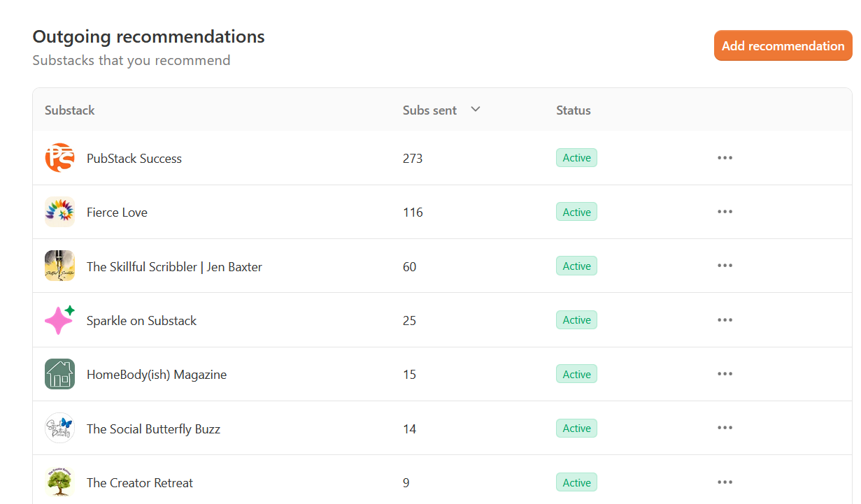
Task: Click the Active badge for Fierce Love
Action: [576, 212]
